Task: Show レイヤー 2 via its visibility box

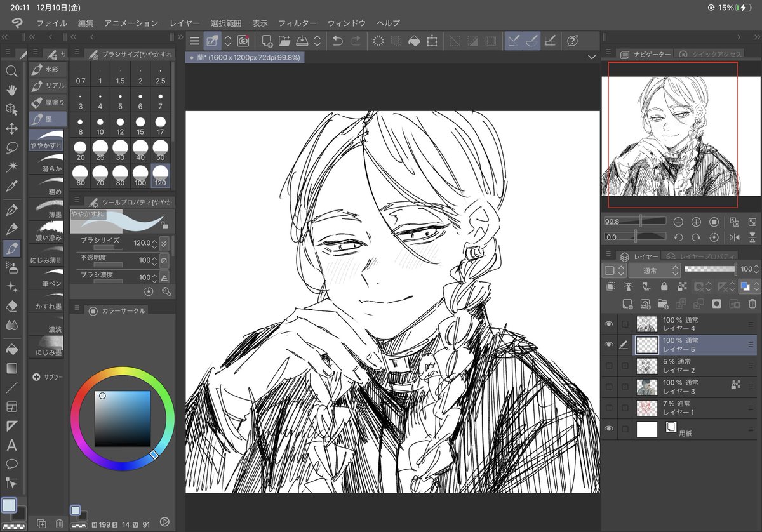Action: coord(609,366)
